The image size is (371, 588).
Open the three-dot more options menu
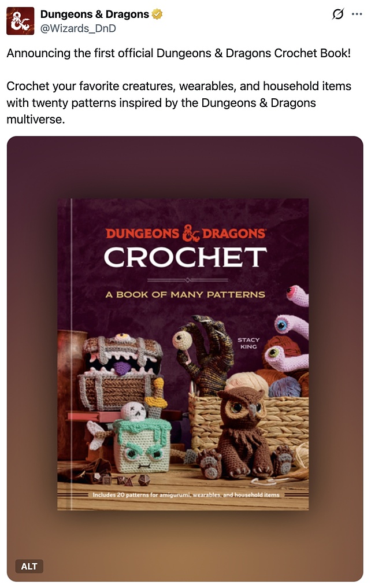click(357, 14)
